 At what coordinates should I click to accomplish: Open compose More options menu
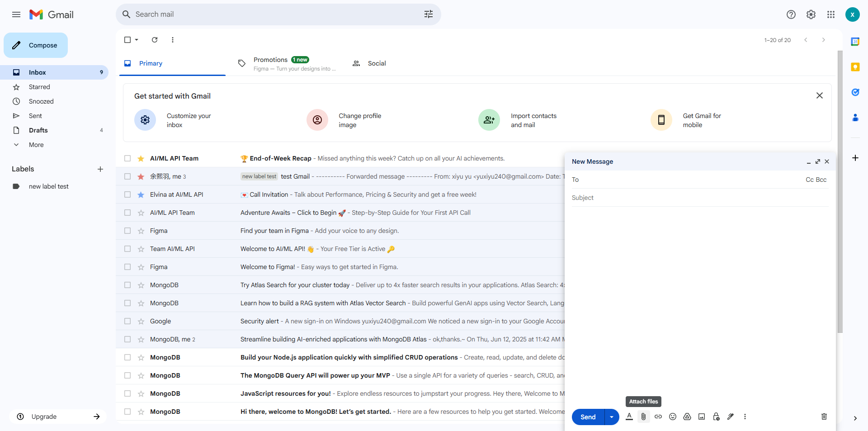[745, 417]
